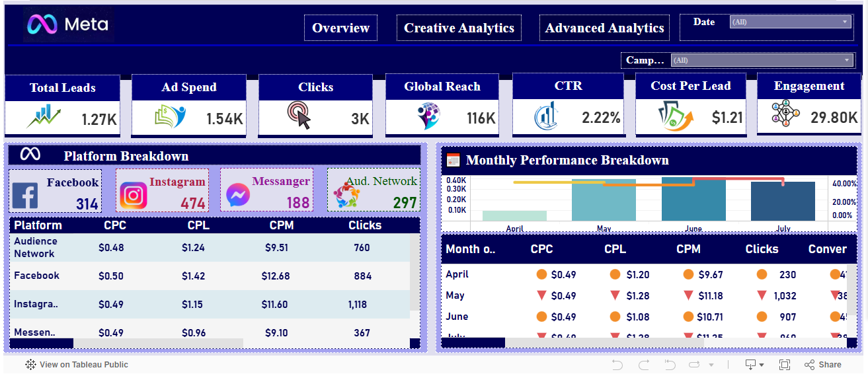Screen dimensions: 868x378
Task: Switch to Creative Analytics tab
Action: pos(459,28)
